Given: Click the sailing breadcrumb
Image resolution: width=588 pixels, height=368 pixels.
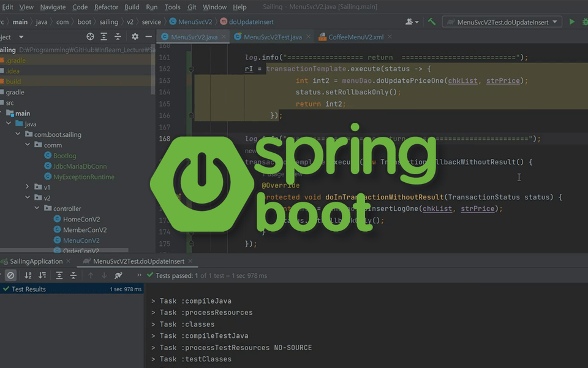Looking at the screenshot, I should (x=109, y=22).
